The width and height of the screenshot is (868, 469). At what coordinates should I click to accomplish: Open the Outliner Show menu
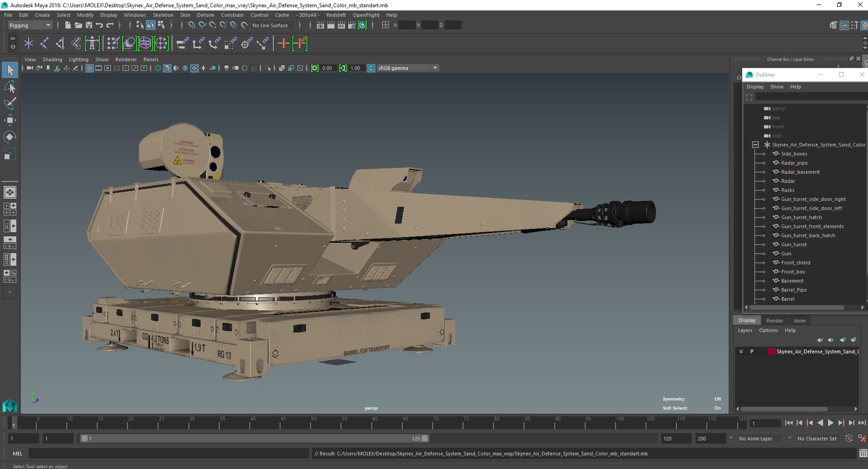click(777, 87)
